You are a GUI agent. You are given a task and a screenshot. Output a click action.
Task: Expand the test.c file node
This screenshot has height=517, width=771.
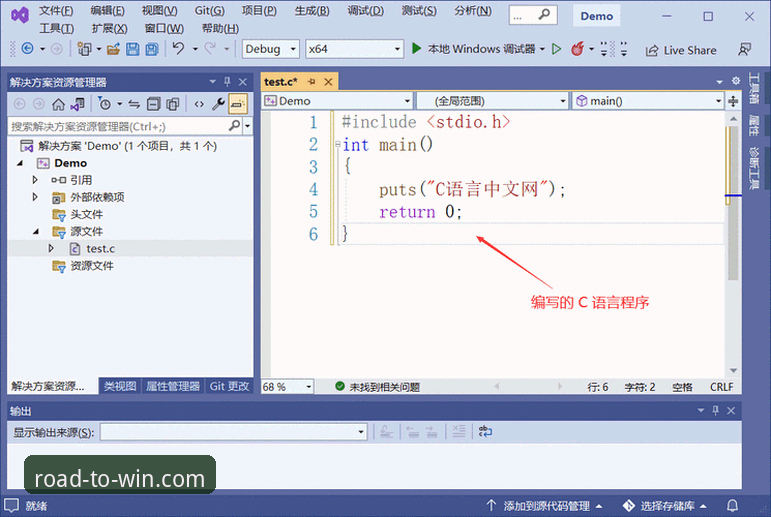(x=51, y=248)
